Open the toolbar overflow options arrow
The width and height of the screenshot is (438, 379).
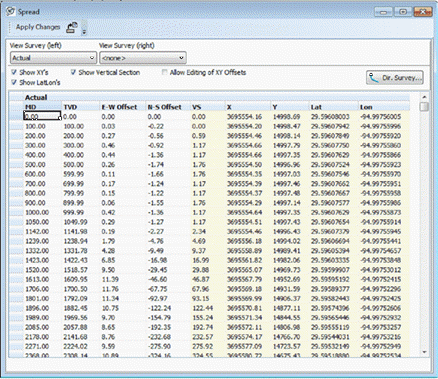84,31
